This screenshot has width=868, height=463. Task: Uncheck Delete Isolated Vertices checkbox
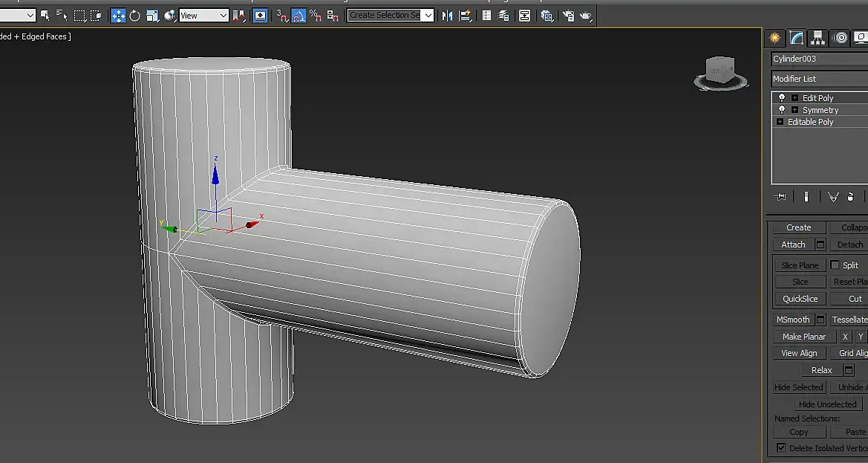(x=781, y=447)
